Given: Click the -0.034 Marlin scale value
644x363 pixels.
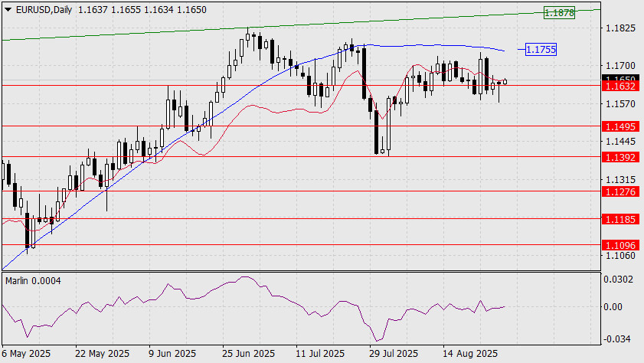Looking at the screenshot, I should click(x=617, y=339).
